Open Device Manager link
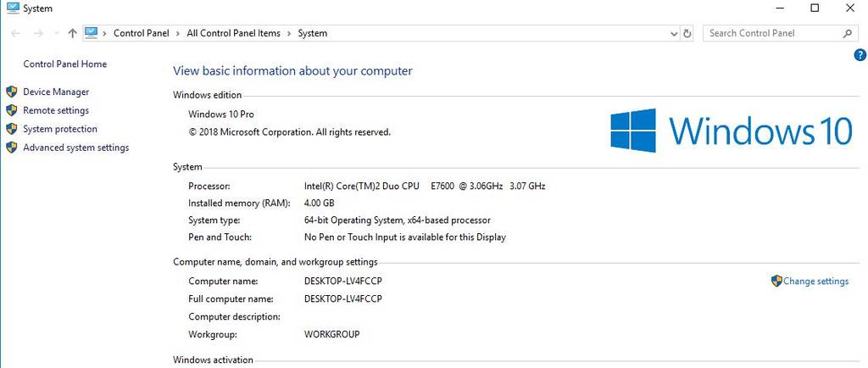Image resolution: width=868 pixels, height=368 pixels. click(56, 92)
